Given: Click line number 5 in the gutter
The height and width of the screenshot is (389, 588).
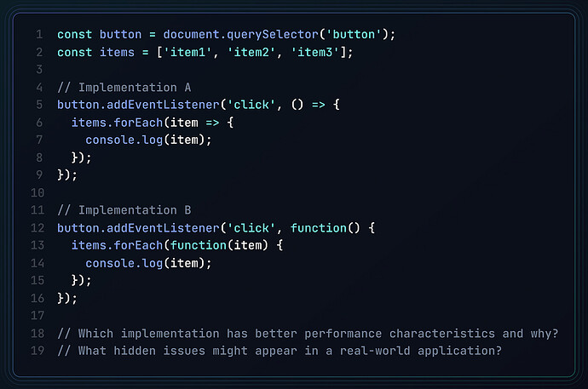Looking at the screenshot, I should coord(39,105).
